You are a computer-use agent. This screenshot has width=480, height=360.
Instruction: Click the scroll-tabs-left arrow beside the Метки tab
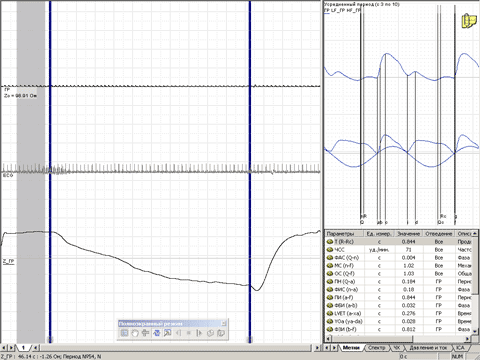pyautogui.click(x=328, y=348)
